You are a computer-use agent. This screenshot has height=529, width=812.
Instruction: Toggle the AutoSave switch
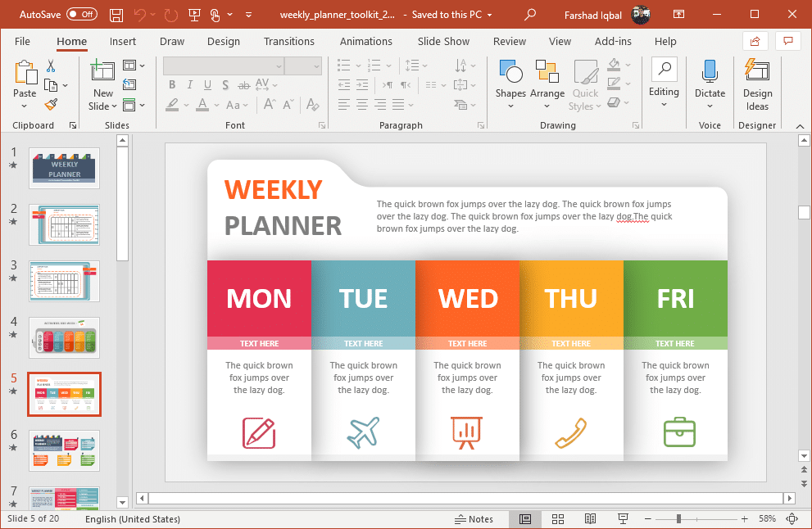click(x=82, y=15)
